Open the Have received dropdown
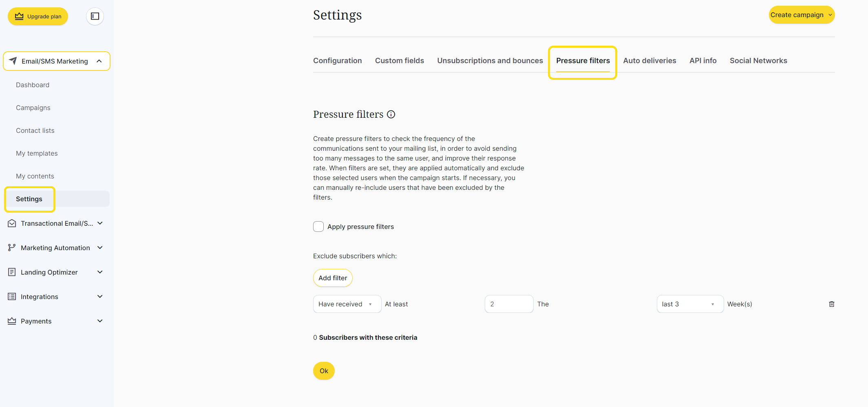This screenshot has width=868, height=407. coord(347,304)
